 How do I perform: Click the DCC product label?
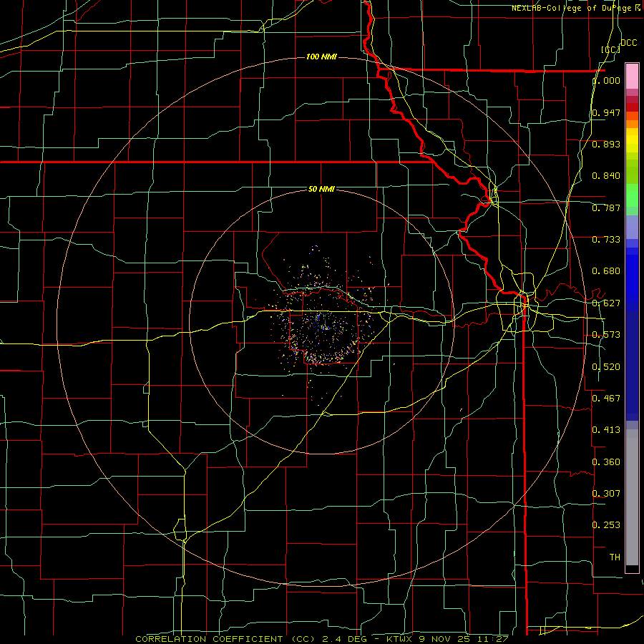pyautogui.click(x=628, y=43)
